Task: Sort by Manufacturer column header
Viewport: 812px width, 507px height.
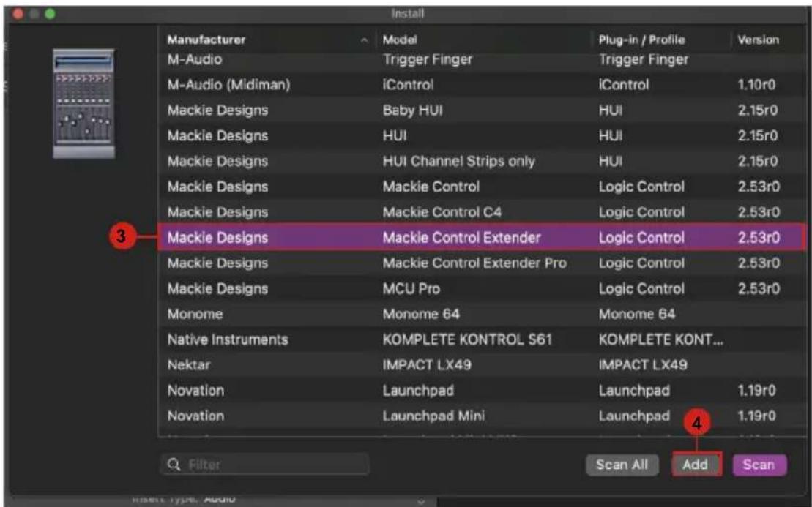Action: (x=267, y=40)
